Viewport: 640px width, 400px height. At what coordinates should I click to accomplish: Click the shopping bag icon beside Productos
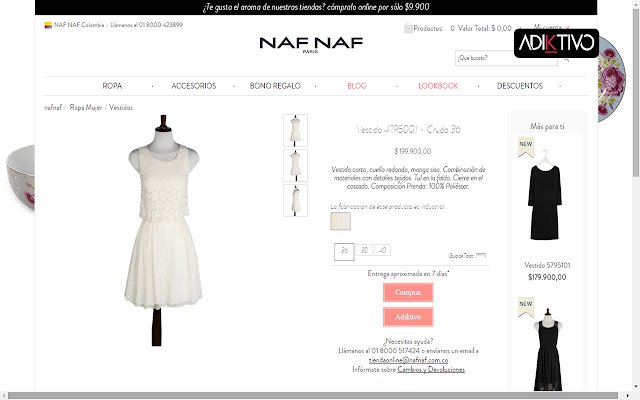408,29
